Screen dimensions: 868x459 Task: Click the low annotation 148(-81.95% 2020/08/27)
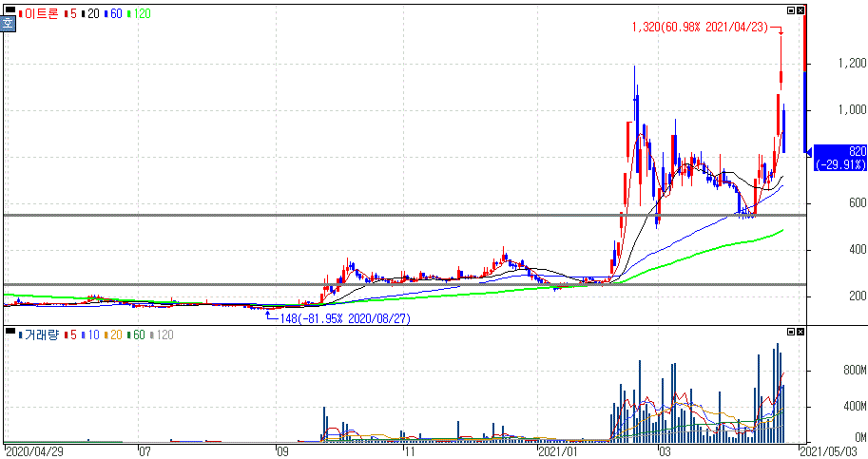click(x=345, y=318)
